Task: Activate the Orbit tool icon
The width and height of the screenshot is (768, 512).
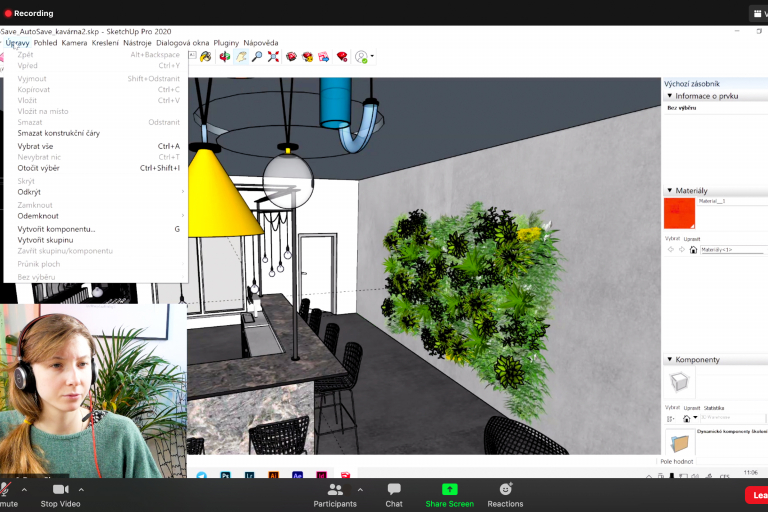Action: tap(224, 57)
